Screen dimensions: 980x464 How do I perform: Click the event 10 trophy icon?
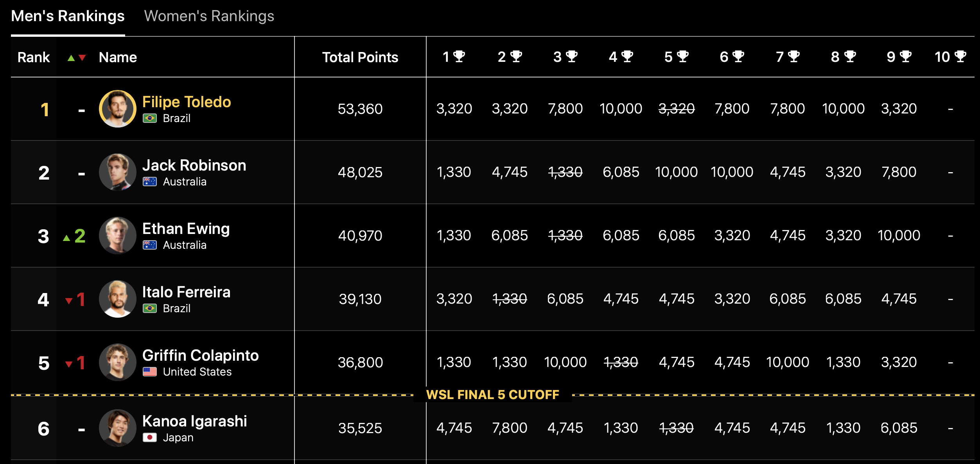[x=960, y=57]
